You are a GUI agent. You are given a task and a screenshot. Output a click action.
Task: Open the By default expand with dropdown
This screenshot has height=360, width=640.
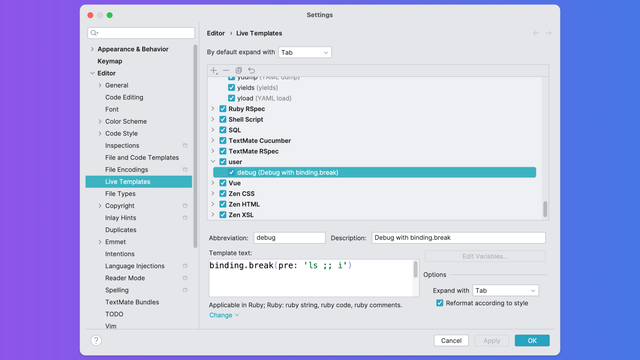click(x=305, y=52)
